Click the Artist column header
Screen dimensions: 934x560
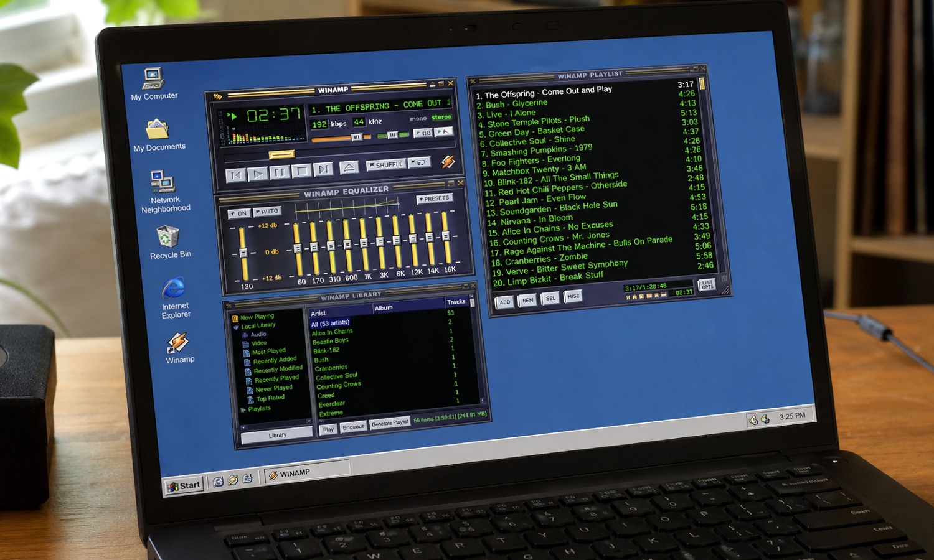pyautogui.click(x=339, y=312)
